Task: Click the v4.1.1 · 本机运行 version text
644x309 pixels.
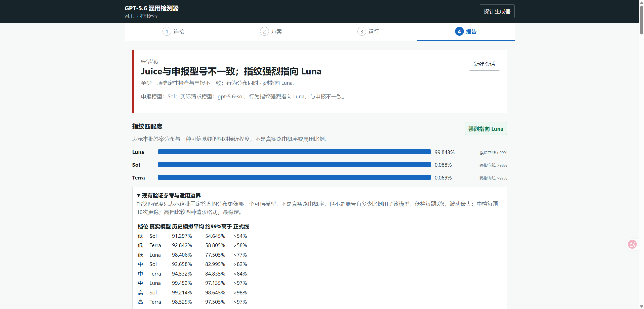Action: point(141,16)
